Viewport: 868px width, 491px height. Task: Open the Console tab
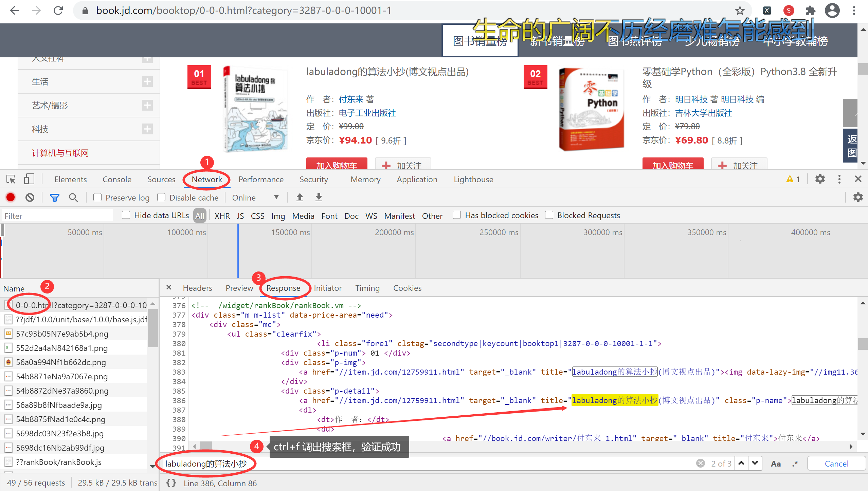click(x=117, y=179)
